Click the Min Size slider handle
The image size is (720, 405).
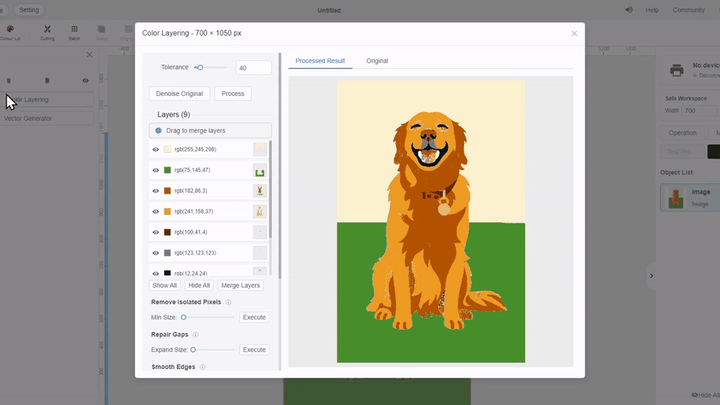click(x=184, y=317)
